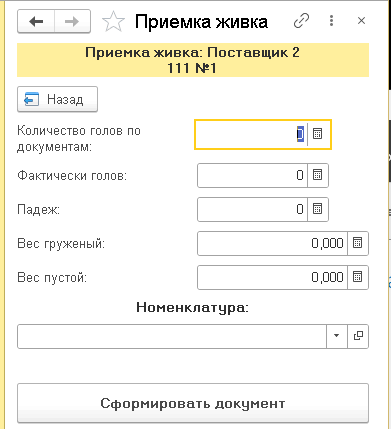391x429 pixels.
Task: Select the Падеж input field
Action: click(x=253, y=209)
